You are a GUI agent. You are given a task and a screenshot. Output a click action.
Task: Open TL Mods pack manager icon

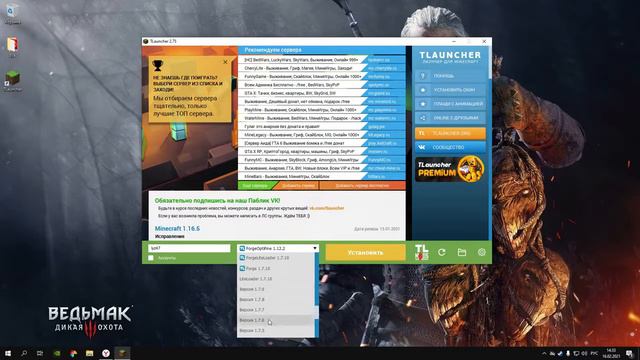(422, 252)
